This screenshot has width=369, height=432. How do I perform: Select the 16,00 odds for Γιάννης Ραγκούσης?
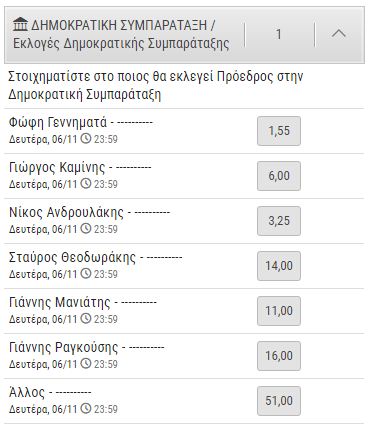[279, 356]
